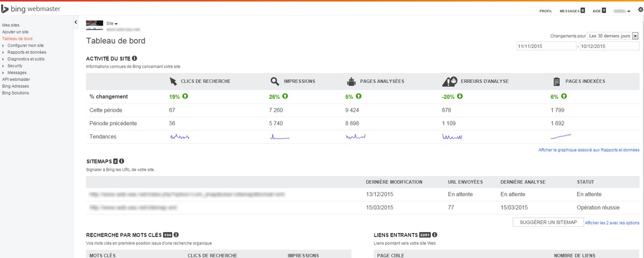This screenshot has width=644, height=258.
Task: Open the Site dropdown selector
Action: 112,24
